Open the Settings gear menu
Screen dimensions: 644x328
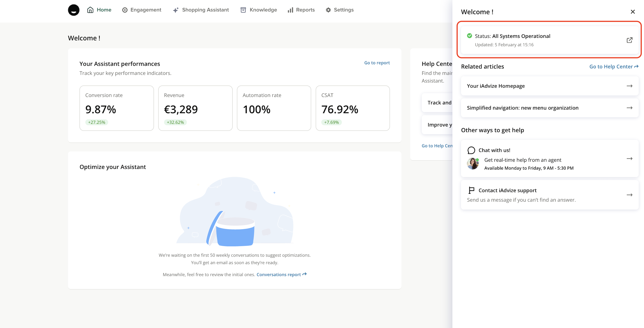(x=340, y=10)
